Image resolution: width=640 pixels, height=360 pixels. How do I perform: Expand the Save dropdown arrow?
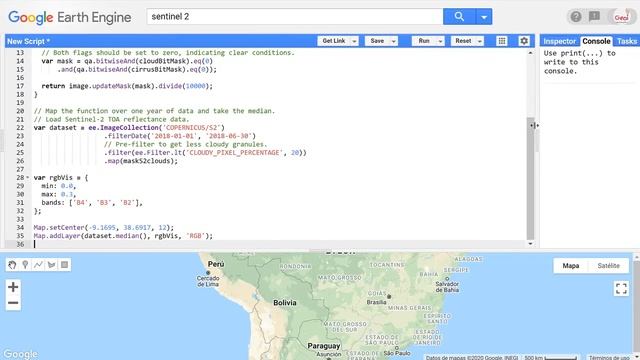click(x=393, y=41)
